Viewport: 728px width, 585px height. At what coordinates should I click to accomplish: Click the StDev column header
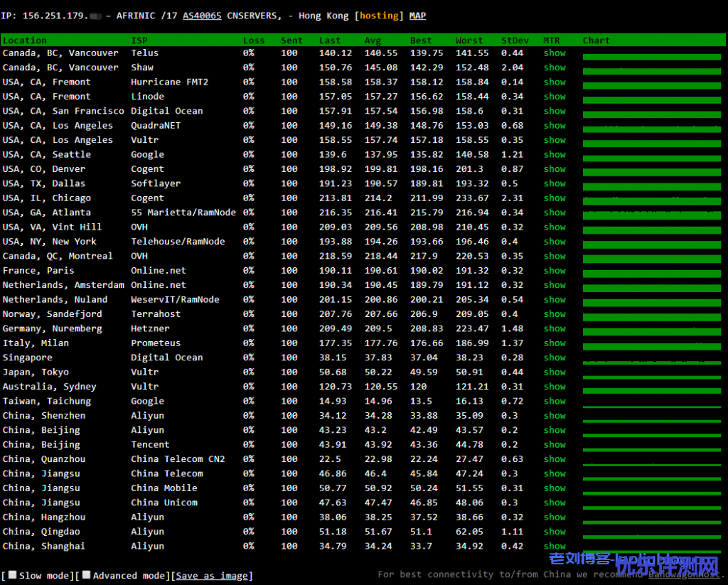click(514, 41)
